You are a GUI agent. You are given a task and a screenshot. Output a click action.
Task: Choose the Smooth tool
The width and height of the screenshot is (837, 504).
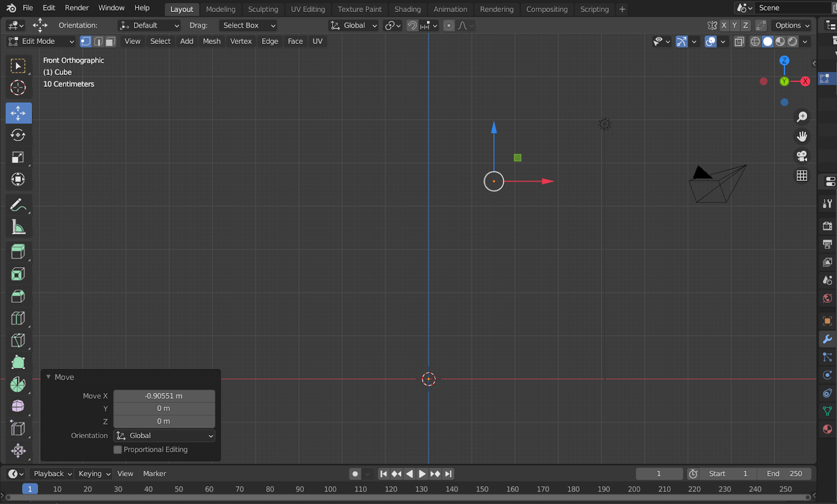pos(18,406)
